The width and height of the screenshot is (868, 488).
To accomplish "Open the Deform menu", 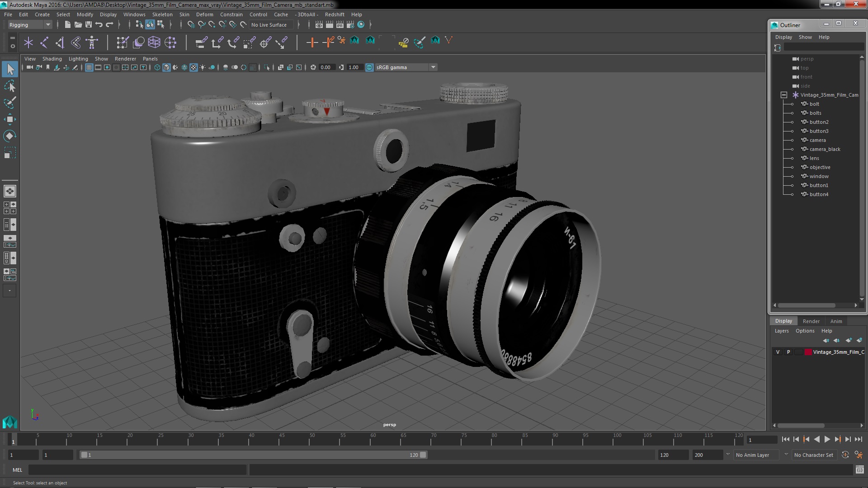I will tap(204, 14).
